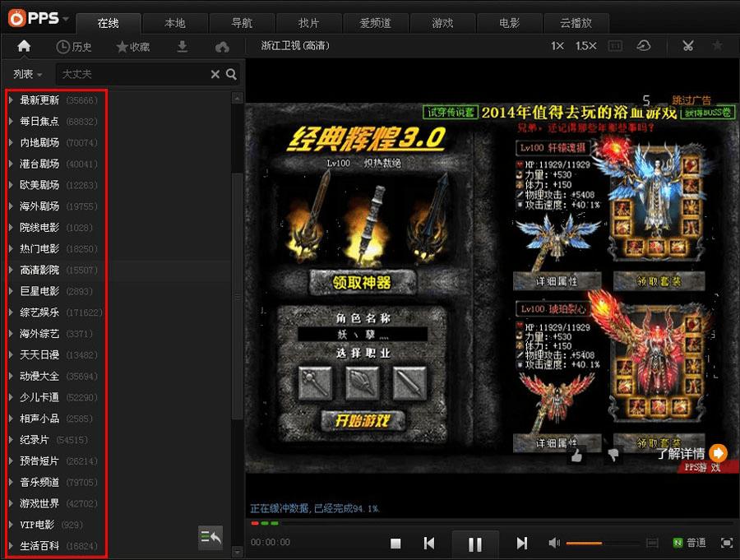This screenshot has height=560, width=740.
Task: Open the screen ratio icon
Action: (615, 46)
